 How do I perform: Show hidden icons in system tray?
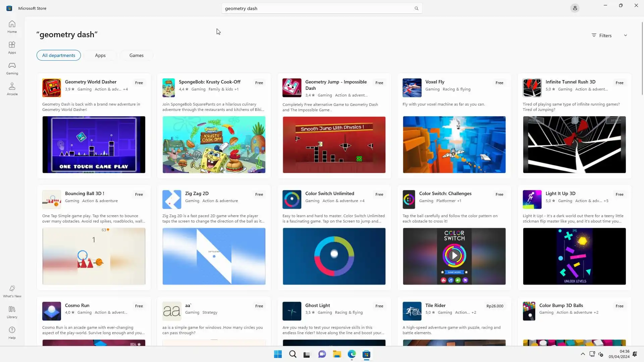pyautogui.click(x=583, y=354)
